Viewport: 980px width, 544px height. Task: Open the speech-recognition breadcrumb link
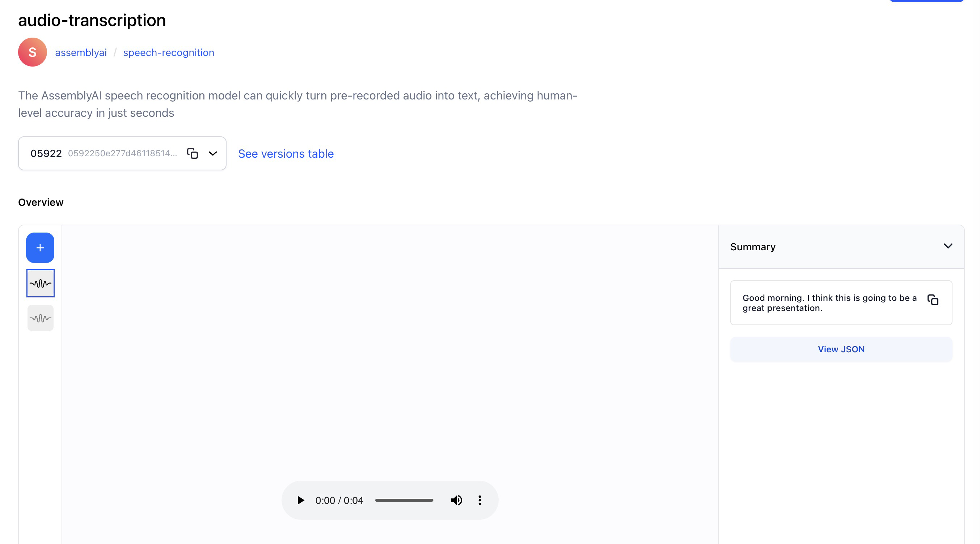tap(169, 52)
